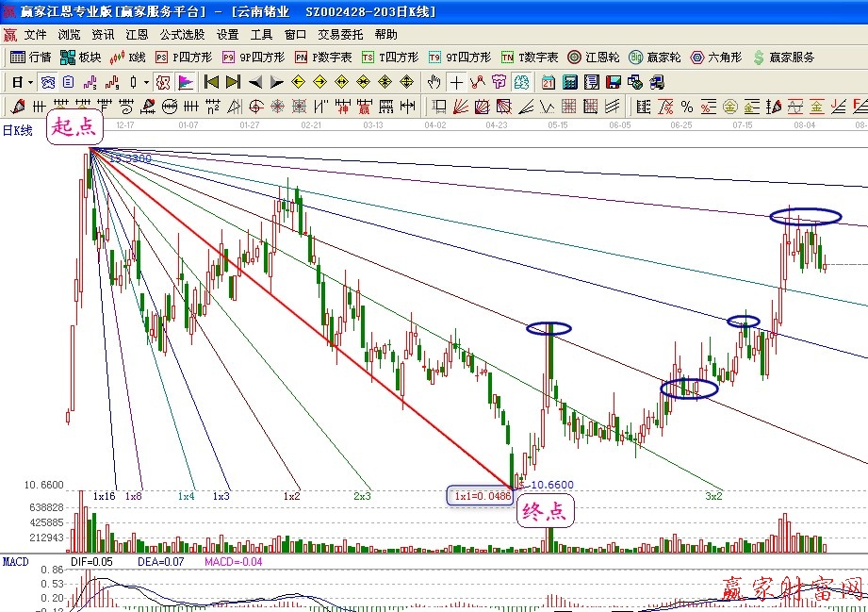Click the 1x1=0.0486 angle label
Screen dimensions: 868x612
(x=481, y=495)
